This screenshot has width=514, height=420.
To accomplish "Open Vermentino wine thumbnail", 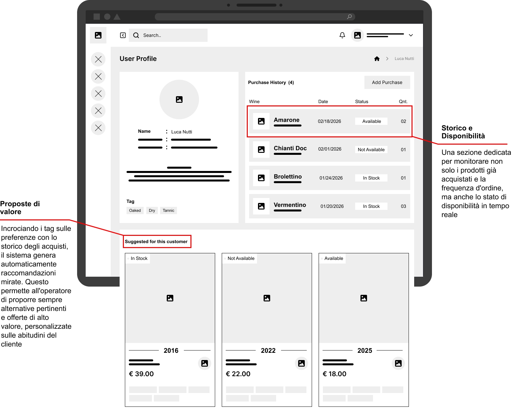I will [x=261, y=206].
